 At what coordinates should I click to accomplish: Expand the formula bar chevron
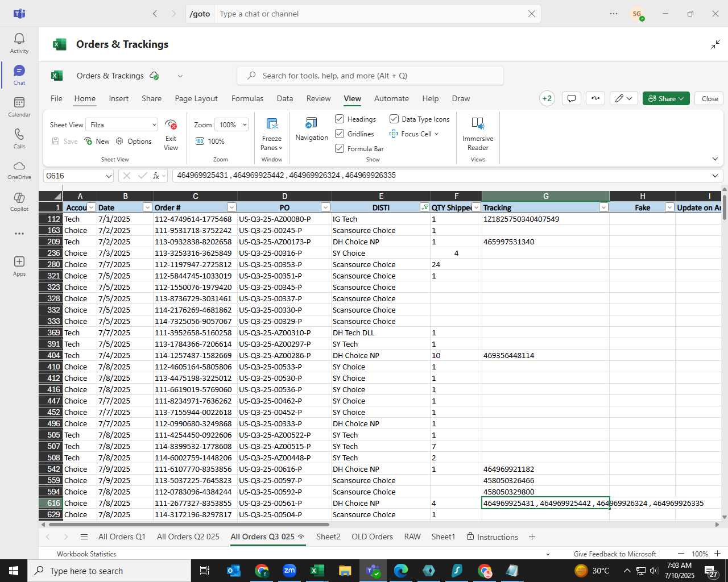click(715, 176)
